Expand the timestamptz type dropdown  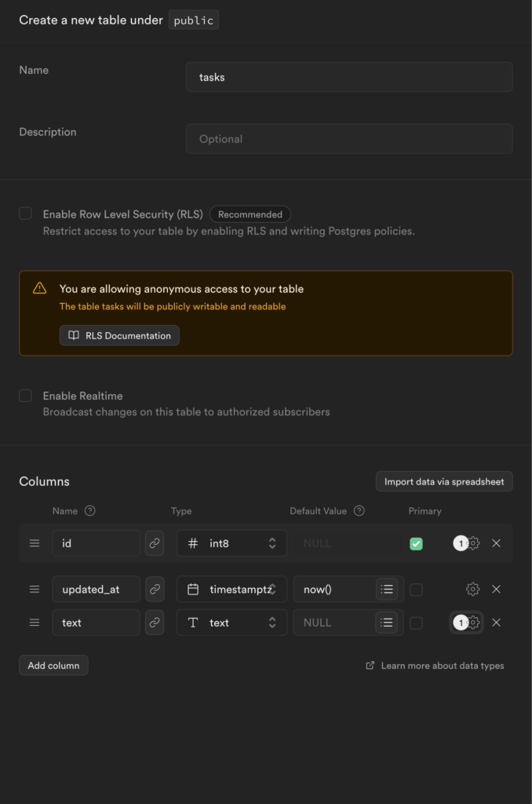tap(231, 589)
